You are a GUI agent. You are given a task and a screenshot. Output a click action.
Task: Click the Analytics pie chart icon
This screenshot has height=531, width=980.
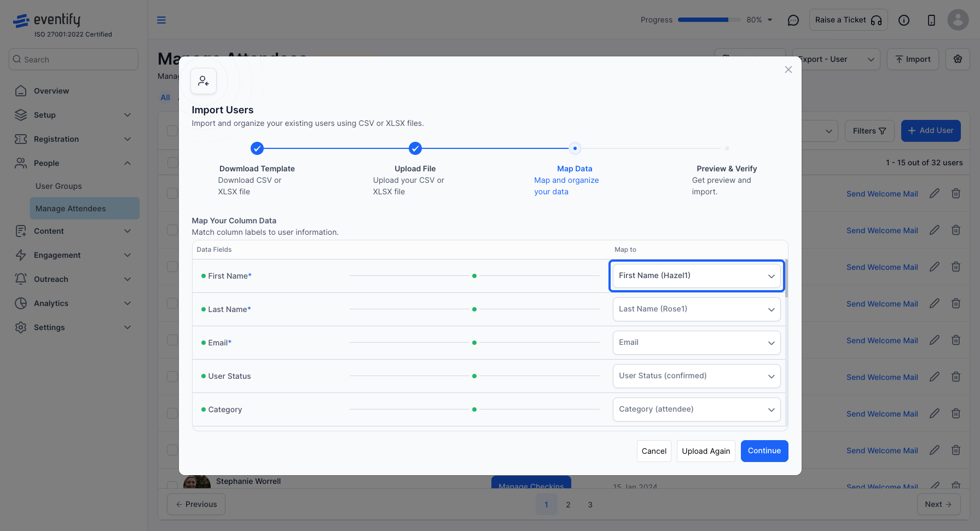pos(21,303)
